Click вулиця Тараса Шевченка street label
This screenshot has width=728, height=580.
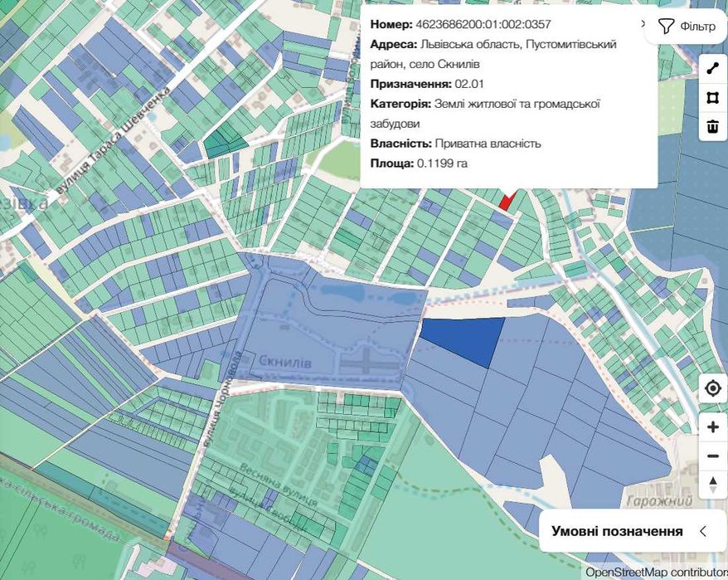pos(115,141)
